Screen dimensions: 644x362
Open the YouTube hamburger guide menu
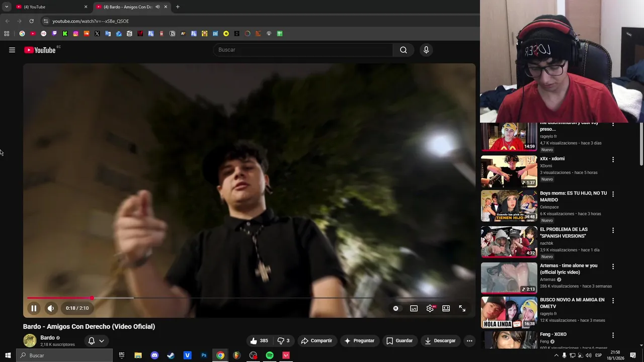pyautogui.click(x=12, y=50)
